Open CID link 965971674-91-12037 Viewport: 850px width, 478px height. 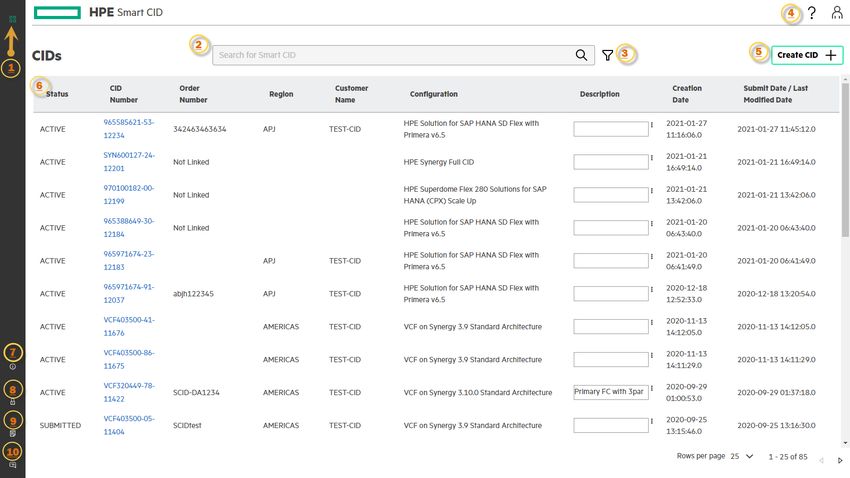click(x=129, y=294)
